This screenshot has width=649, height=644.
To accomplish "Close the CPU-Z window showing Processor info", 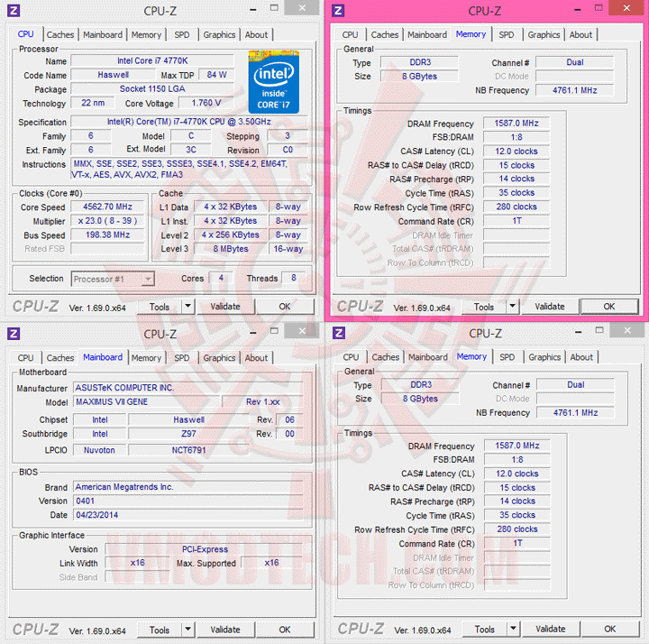I will (302, 8).
